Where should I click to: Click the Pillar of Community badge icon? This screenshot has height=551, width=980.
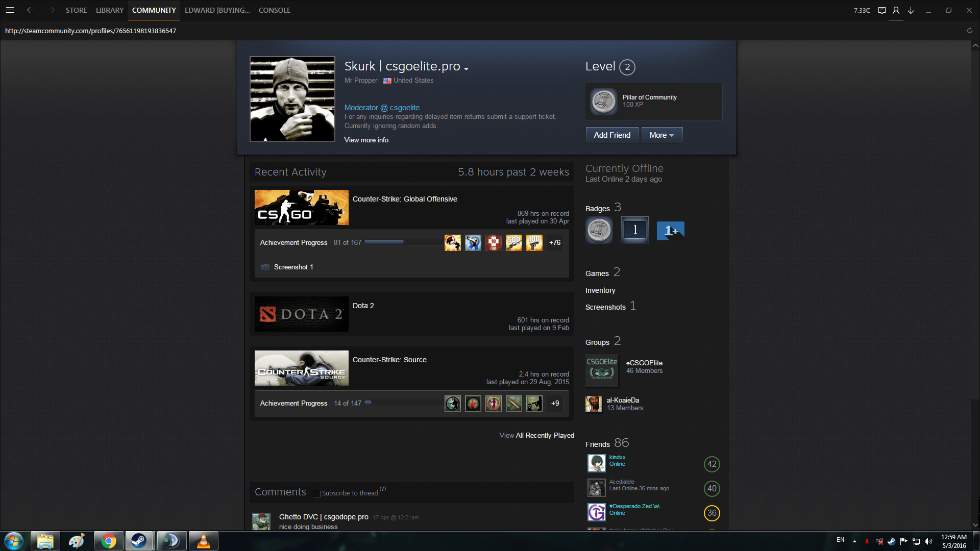tap(603, 101)
